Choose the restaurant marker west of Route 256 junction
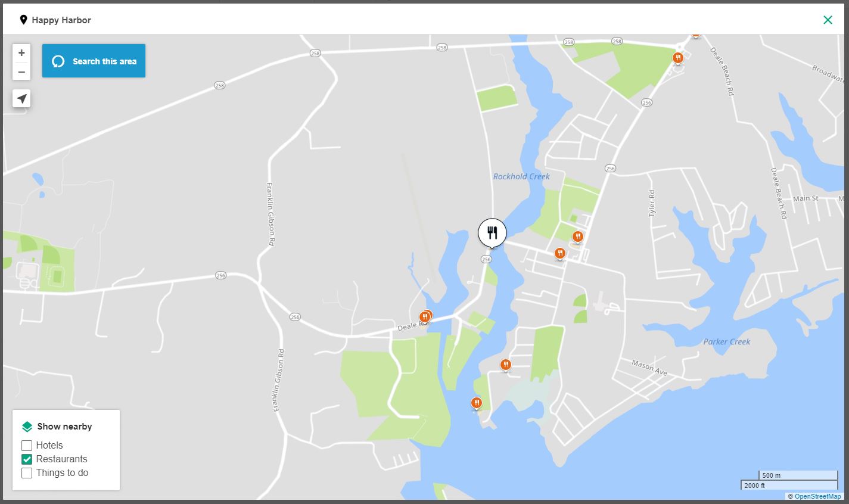The width and height of the screenshot is (849, 504). tap(559, 254)
